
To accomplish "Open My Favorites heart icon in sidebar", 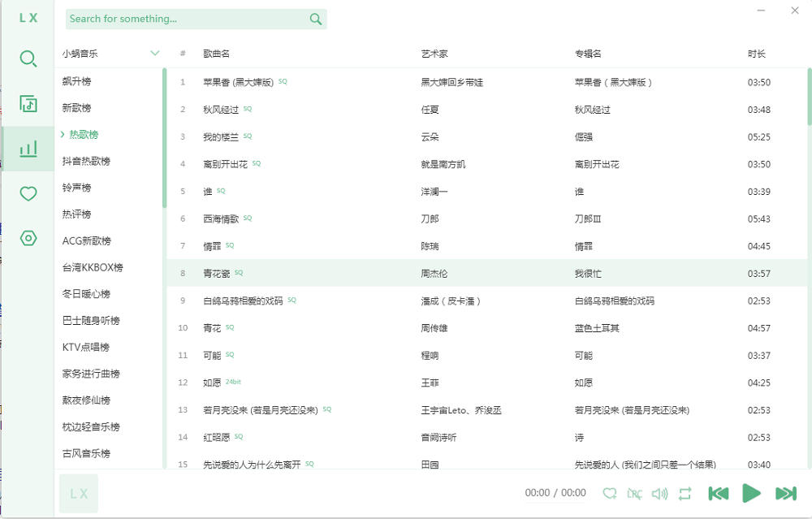I will [x=28, y=193].
